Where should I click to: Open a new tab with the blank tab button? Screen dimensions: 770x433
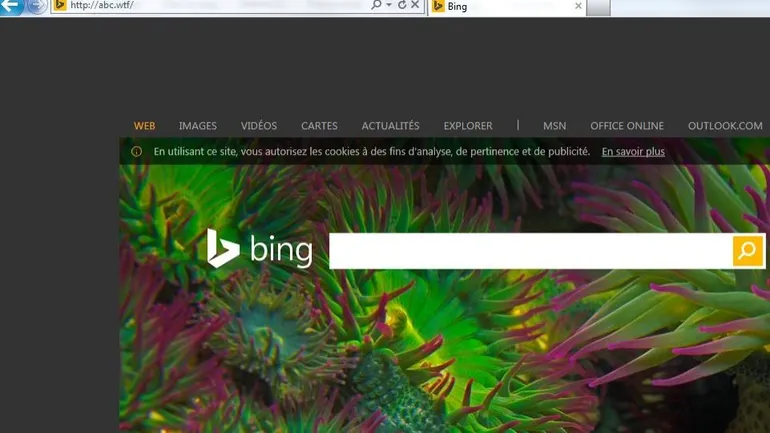597,7
